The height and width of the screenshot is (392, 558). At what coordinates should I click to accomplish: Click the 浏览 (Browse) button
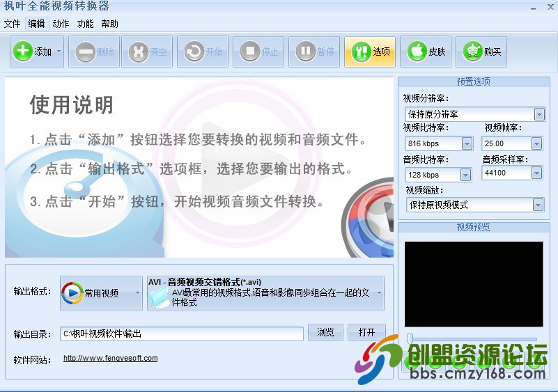click(325, 332)
